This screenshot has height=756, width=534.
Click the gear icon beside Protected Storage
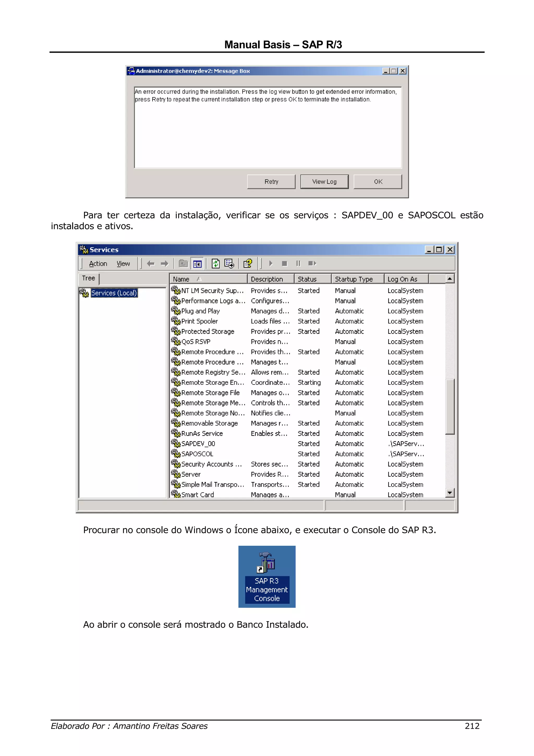[x=176, y=331]
